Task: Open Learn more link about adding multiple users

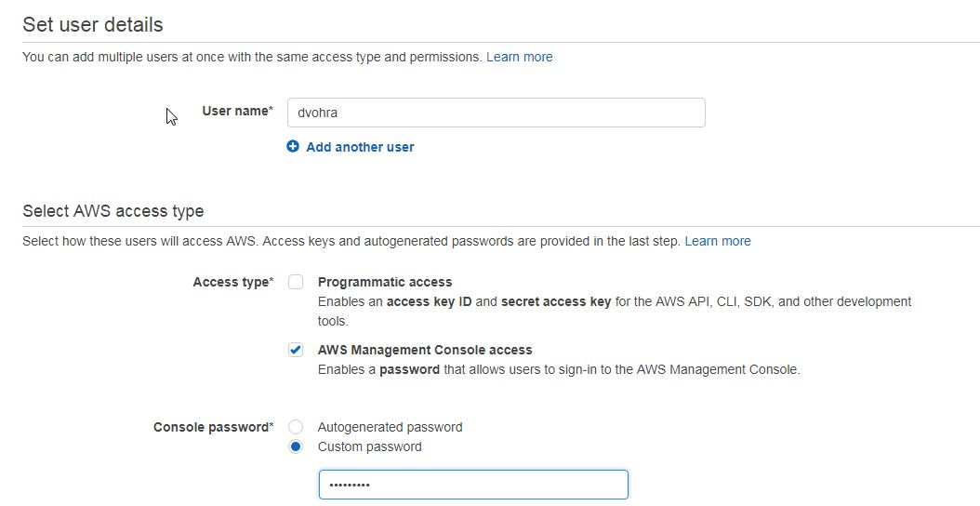Action: [520, 57]
